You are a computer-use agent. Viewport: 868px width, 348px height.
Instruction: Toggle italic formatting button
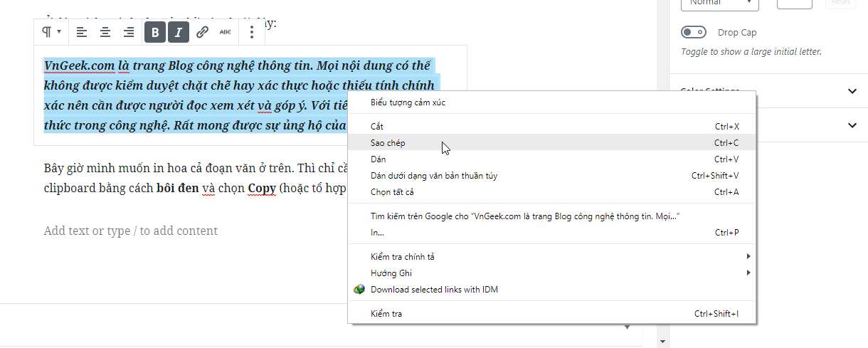pos(179,32)
